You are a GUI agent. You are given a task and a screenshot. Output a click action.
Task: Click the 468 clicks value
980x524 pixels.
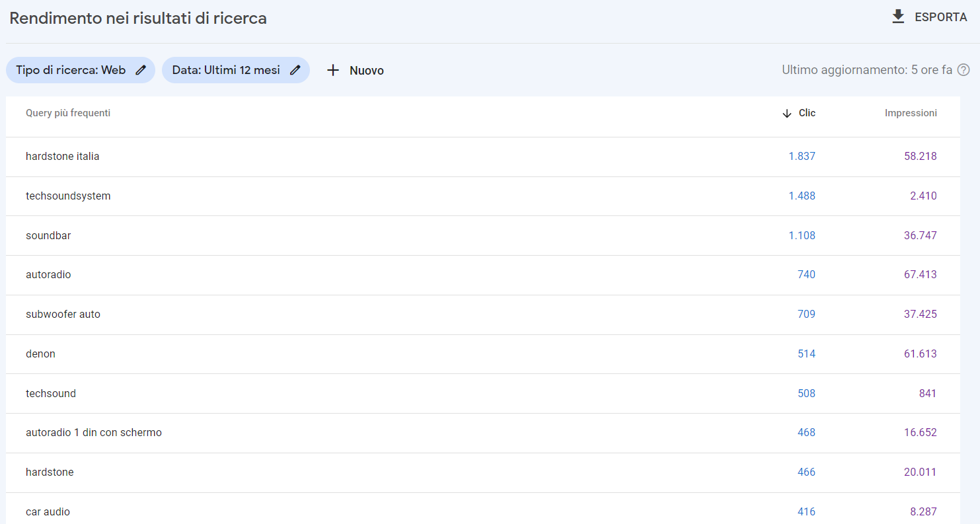pos(806,432)
